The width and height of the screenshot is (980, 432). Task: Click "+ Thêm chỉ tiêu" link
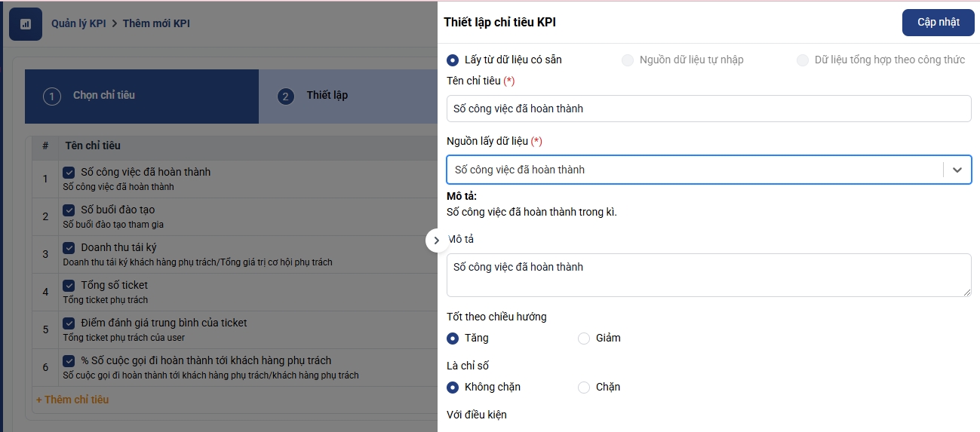tap(72, 400)
